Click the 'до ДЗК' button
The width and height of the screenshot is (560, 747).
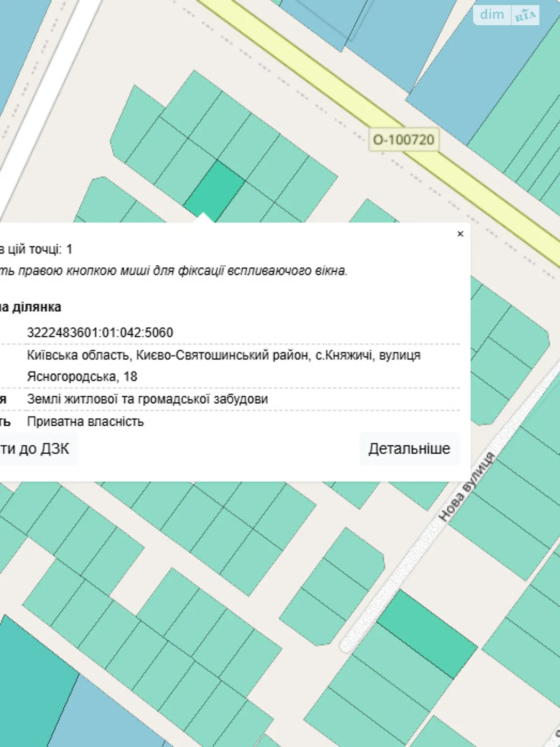[x=36, y=449]
